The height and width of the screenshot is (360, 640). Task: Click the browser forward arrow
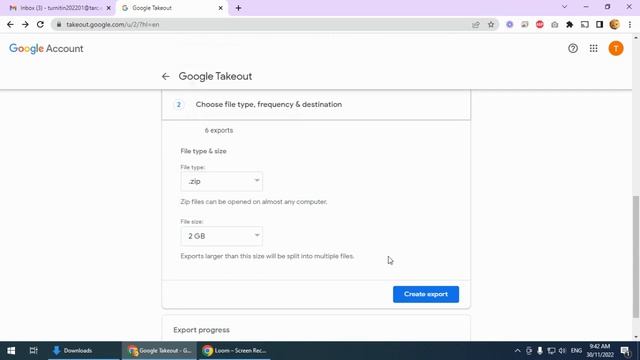coord(25,24)
